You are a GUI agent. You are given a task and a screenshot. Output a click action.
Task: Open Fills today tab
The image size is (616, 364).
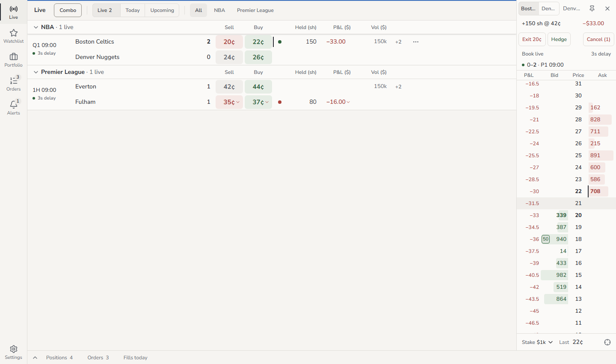136,358
